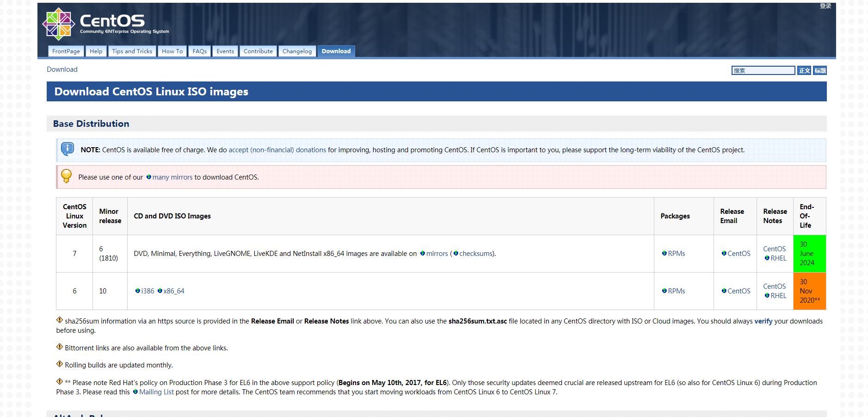This screenshot has width=868, height=417.
Task: Open the checksums link for CentOS 7
Action: [x=473, y=254]
